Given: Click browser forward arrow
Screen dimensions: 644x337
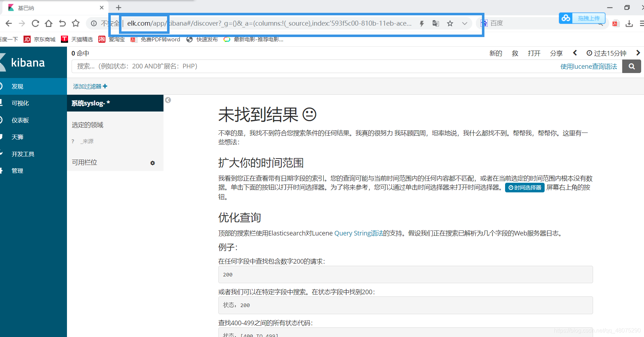Looking at the screenshot, I should (x=22, y=24).
